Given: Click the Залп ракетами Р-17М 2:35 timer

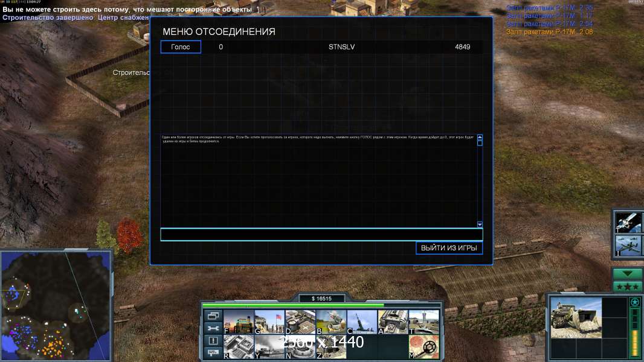Looking at the screenshot, I should [x=550, y=8].
